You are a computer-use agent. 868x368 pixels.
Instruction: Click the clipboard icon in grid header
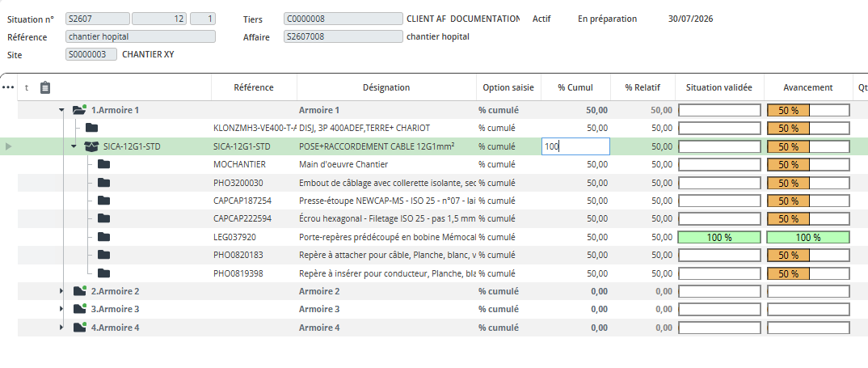[x=45, y=87]
